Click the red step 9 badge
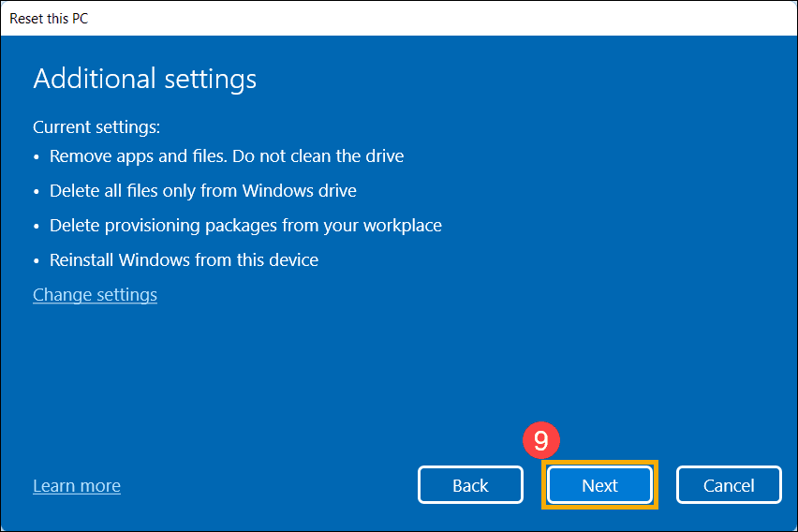 [541, 441]
